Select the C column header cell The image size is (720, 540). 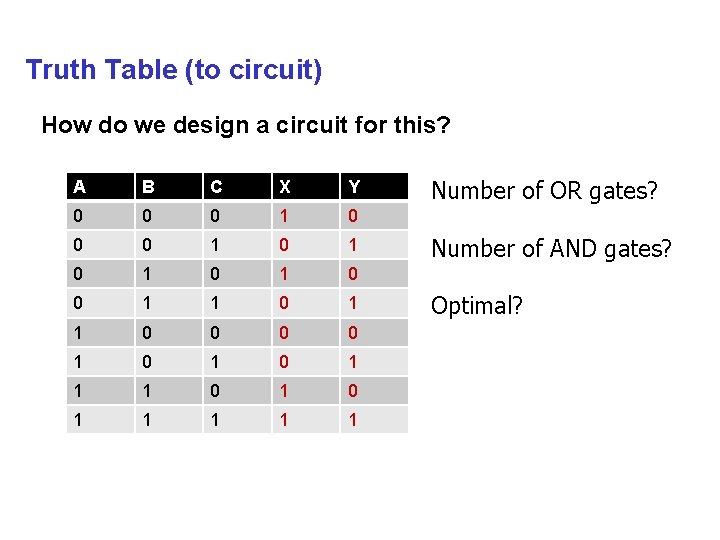236,186
